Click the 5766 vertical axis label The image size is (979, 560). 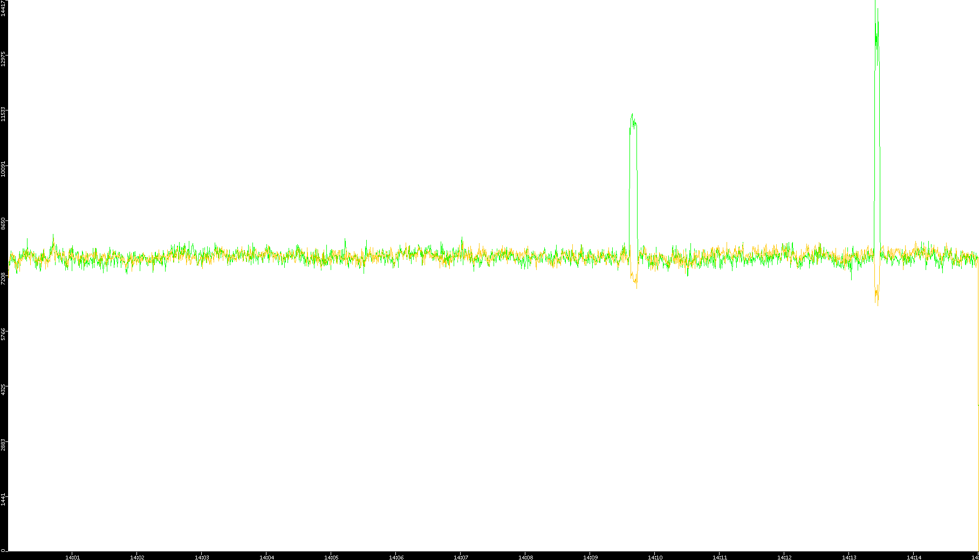[x=3, y=334]
